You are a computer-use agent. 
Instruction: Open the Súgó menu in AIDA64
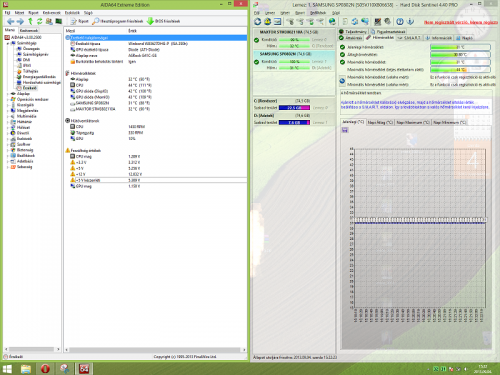(x=88, y=13)
